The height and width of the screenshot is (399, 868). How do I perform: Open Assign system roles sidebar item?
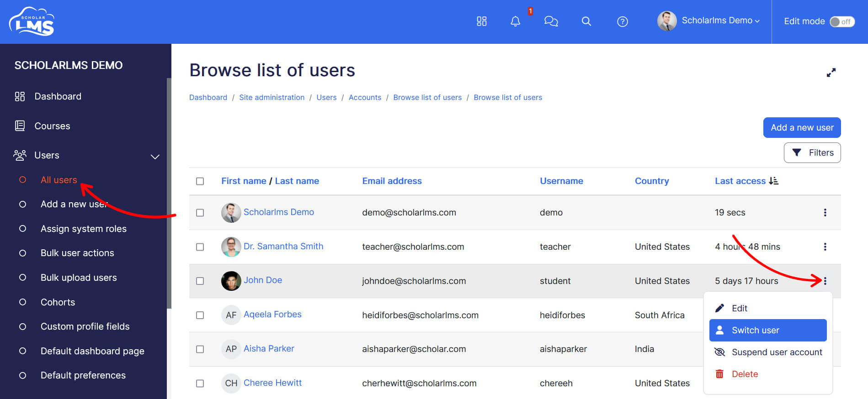(x=84, y=229)
